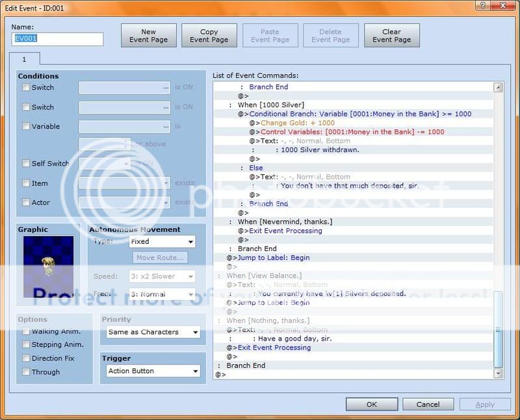Image resolution: width=520 pixels, height=420 pixels.
Task: Toggle the Variable condition checkbox
Action: tap(26, 127)
